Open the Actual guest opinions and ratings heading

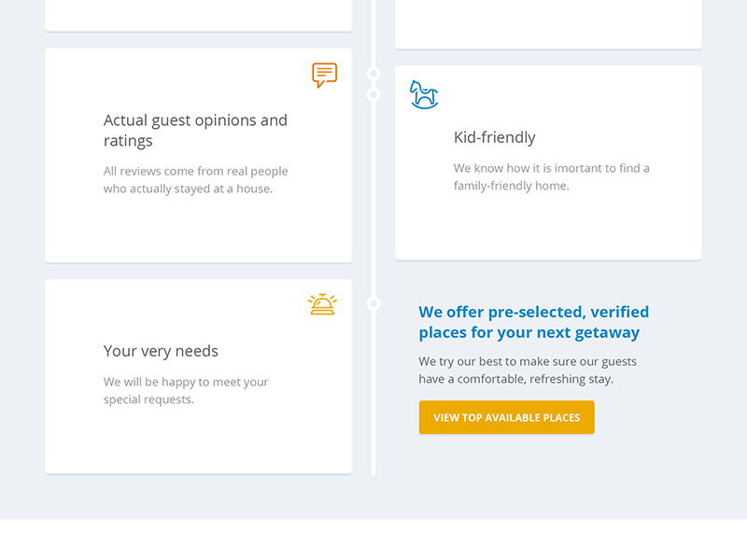click(195, 131)
